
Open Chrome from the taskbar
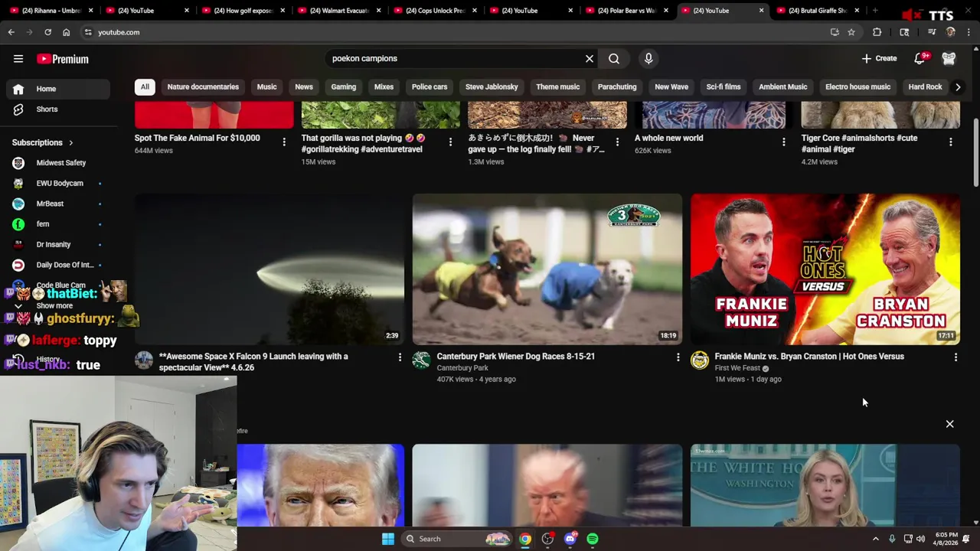pyautogui.click(x=524, y=539)
